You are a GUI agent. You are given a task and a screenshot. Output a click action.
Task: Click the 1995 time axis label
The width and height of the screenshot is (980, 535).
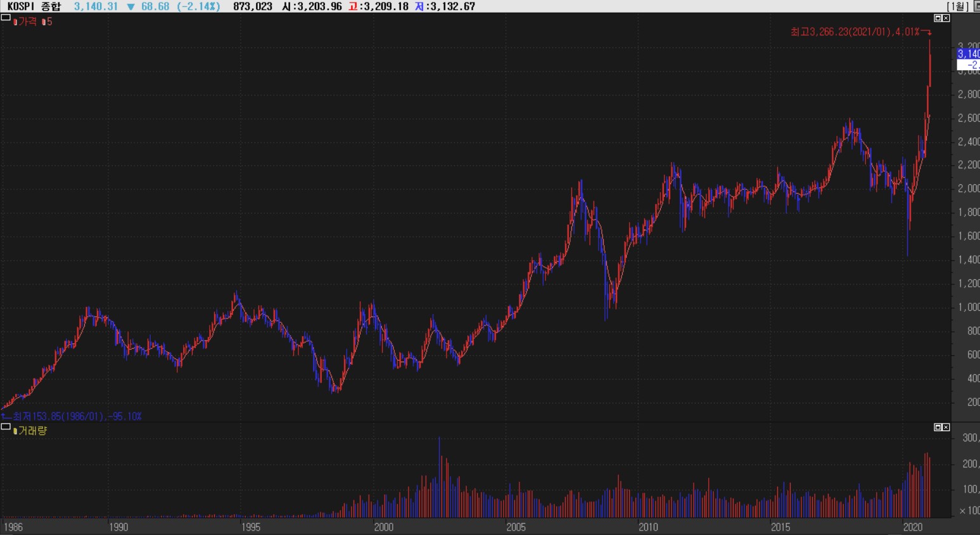(251, 527)
